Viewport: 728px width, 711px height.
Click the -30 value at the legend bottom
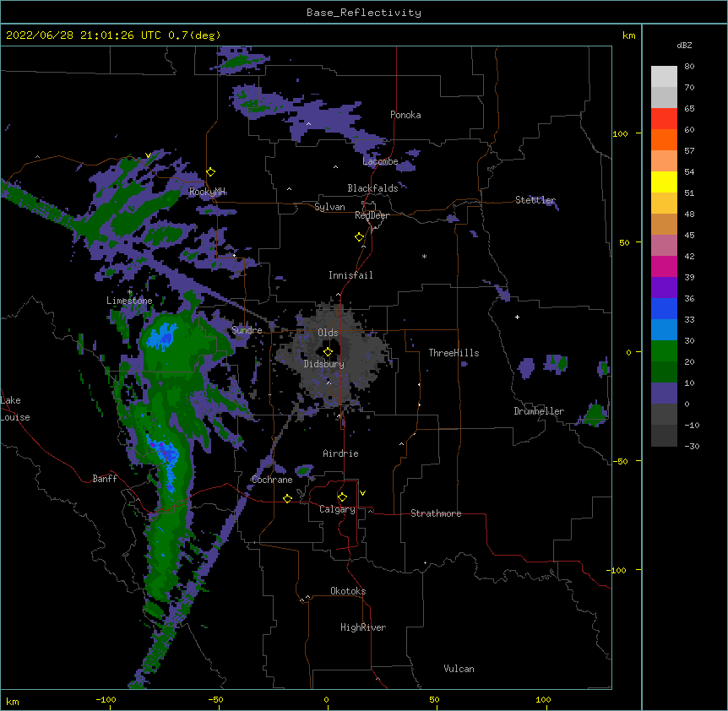click(692, 447)
